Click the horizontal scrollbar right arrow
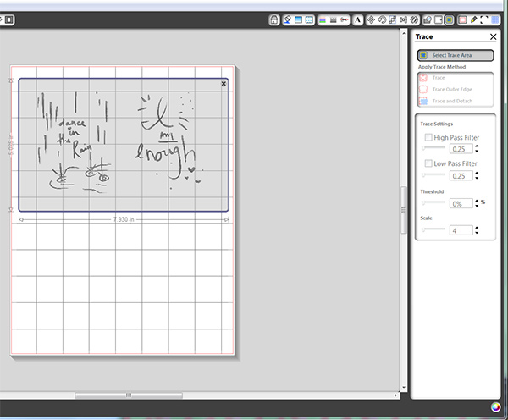508x420 pixels. [395, 395]
